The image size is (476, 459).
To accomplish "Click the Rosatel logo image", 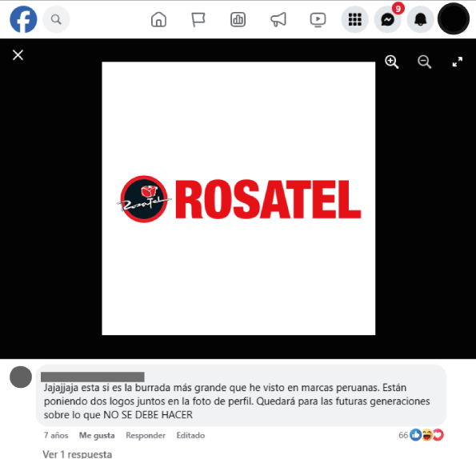I will pos(238,198).
